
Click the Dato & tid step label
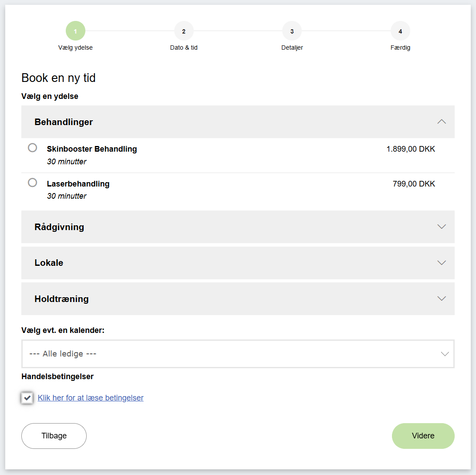pyautogui.click(x=184, y=47)
